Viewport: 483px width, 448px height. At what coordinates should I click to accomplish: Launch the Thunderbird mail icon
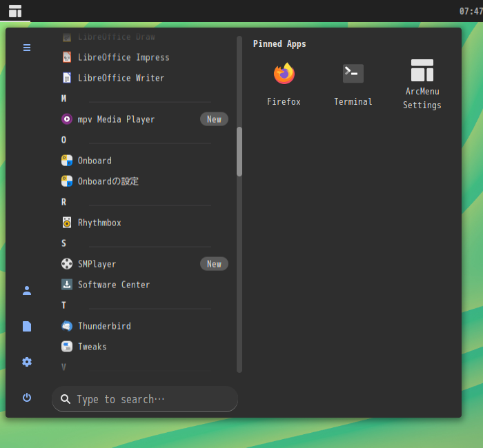67,326
